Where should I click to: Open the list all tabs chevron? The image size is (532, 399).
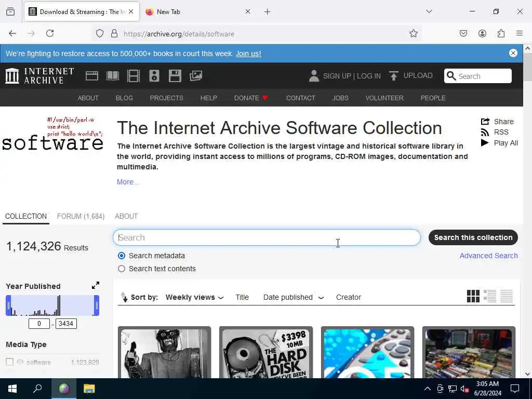point(429,11)
